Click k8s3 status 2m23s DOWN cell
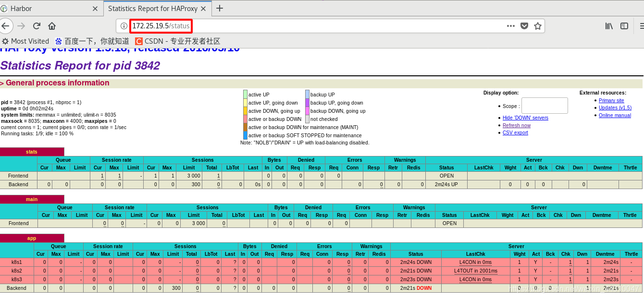Viewport: 644px width, 298px height. tap(416, 279)
